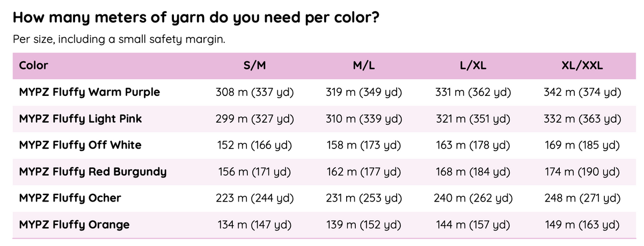Select the MYPZ Fluffy Warm Purple row label

click(x=90, y=92)
